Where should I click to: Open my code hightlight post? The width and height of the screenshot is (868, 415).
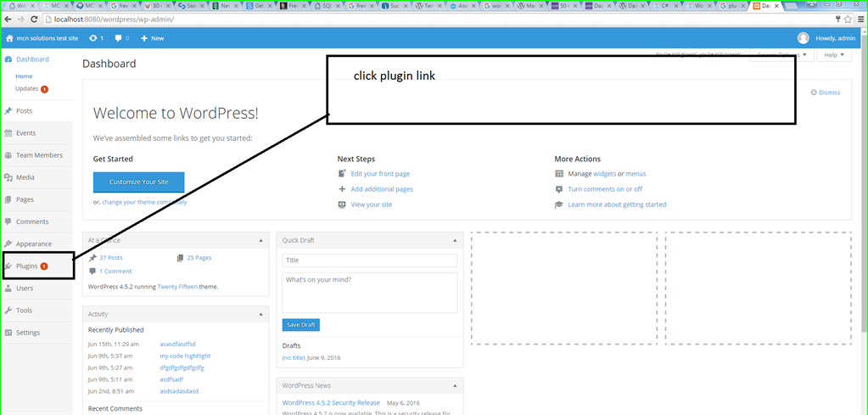[x=185, y=356]
